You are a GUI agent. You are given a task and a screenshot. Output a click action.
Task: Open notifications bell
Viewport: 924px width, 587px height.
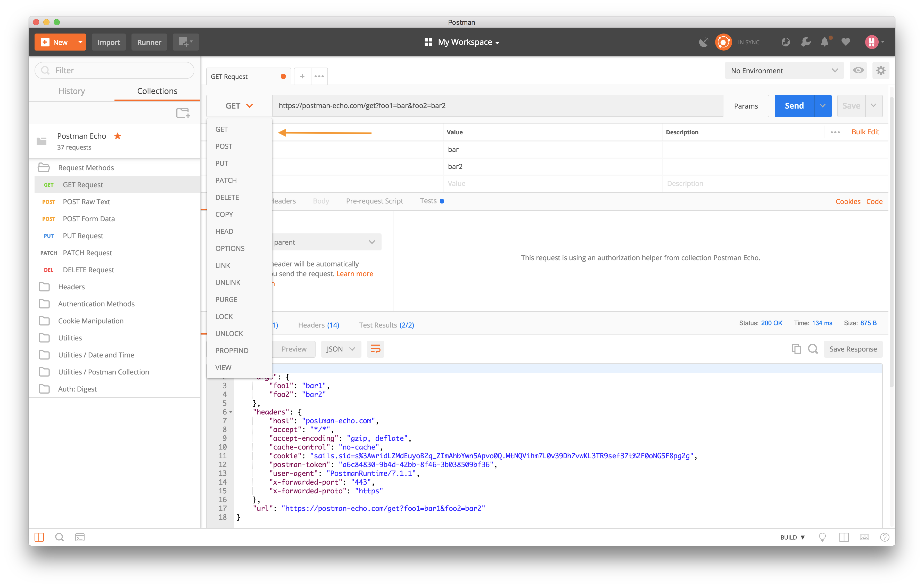825,42
